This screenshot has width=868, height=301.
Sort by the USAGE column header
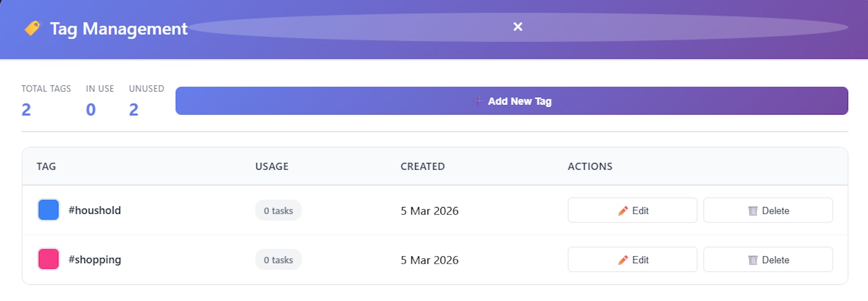(271, 167)
